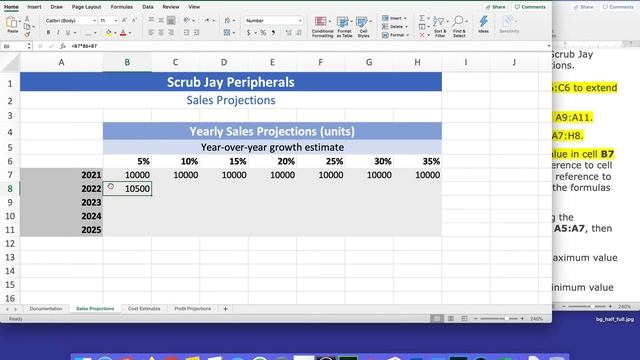
Task: Open Cell Styles gallery
Action: (363, 27)
